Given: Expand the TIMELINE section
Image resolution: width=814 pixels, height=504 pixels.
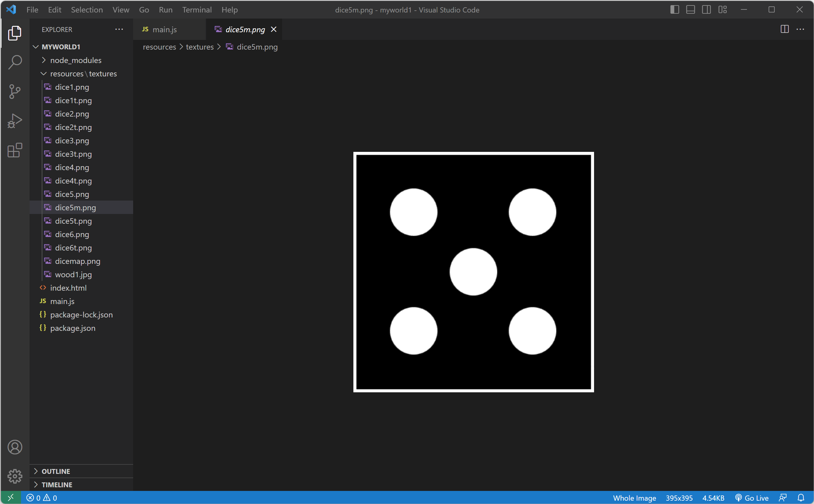Looking at the screenshot, I should click(x=57, y=485).
